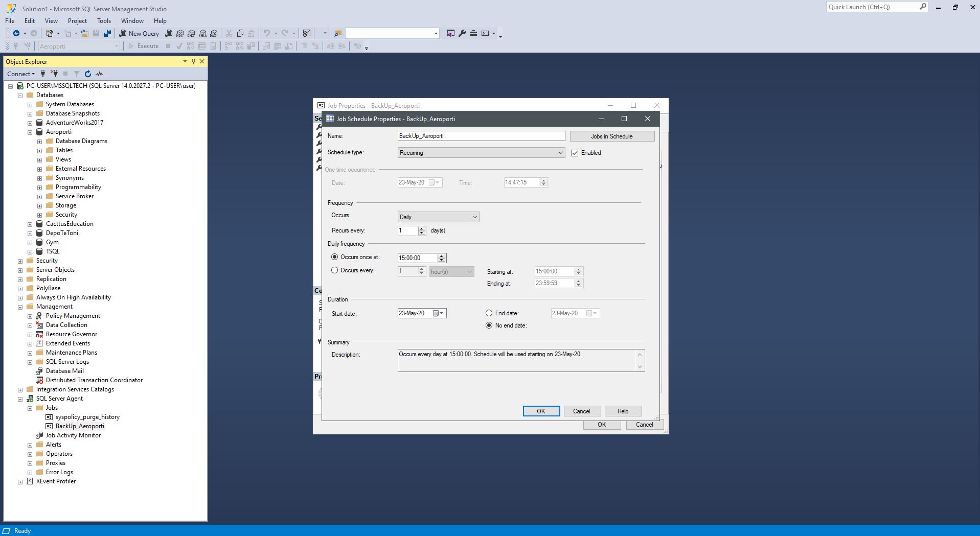Click OK in Job Properties window
The image size is (980, 536).
coord(602,425)
